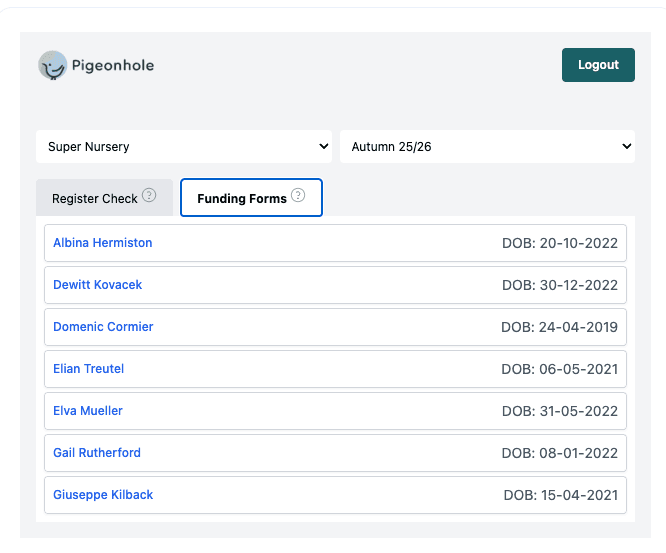Choose Giuseppe Kilback in the list
The height and width of the screenshot is (553, 666).
tap(103, 495)
